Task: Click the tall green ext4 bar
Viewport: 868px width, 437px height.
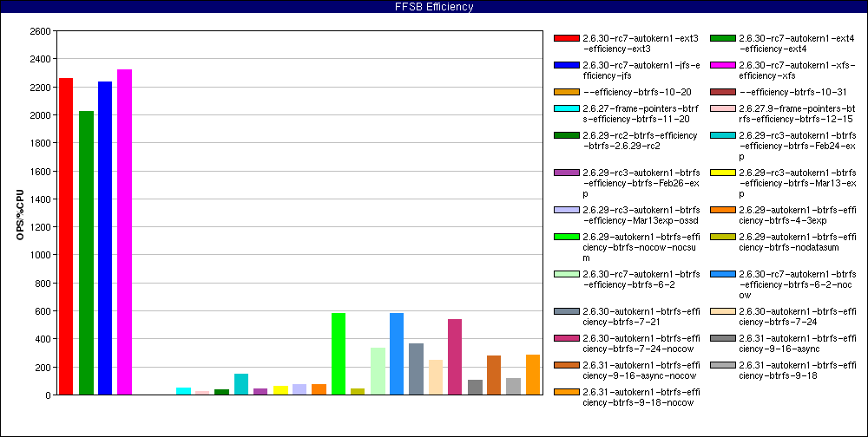Action: pyautogui.click(x=86, y=253)
